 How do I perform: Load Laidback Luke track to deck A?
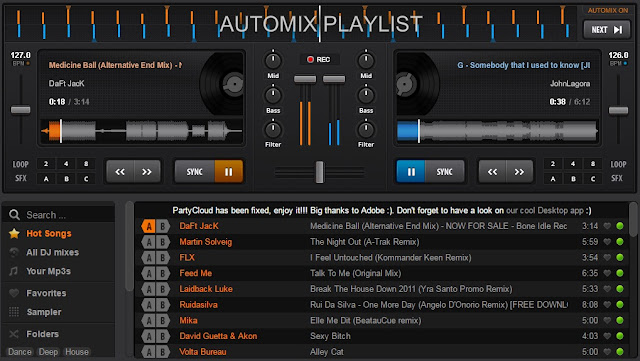point(149,289)
